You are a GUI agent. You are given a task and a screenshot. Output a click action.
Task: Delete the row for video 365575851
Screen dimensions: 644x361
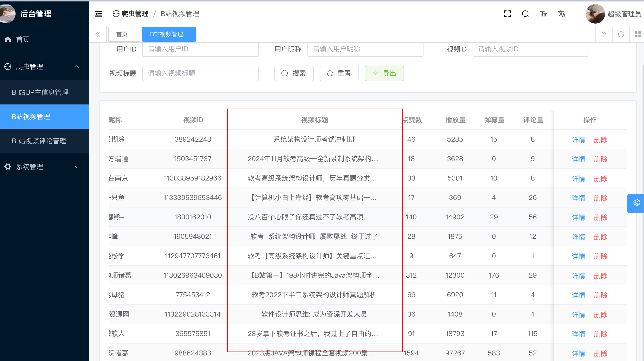point(601,334)
